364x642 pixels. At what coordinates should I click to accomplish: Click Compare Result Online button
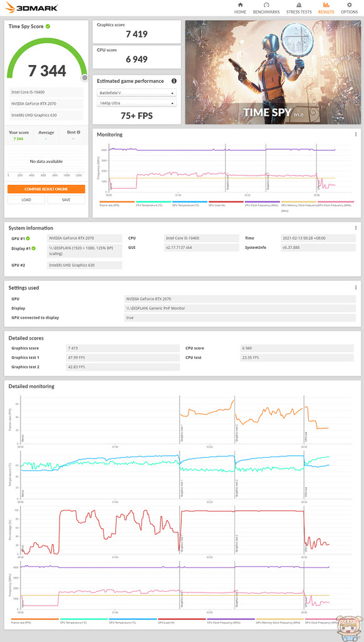point(46,189)
